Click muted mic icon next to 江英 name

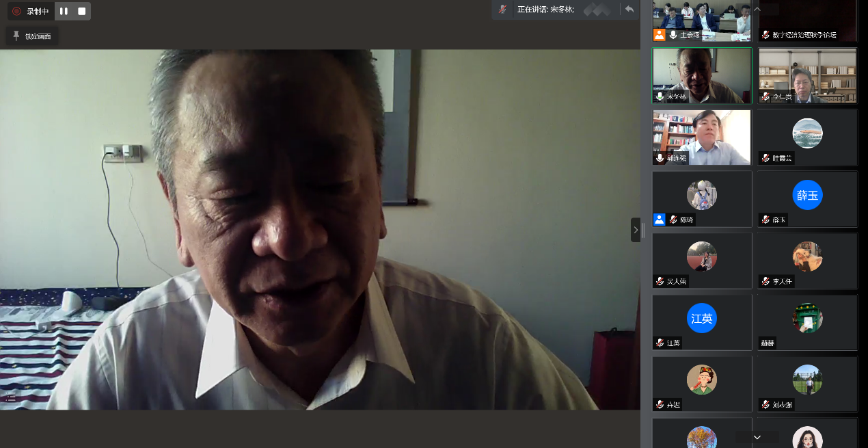(660, 343)
